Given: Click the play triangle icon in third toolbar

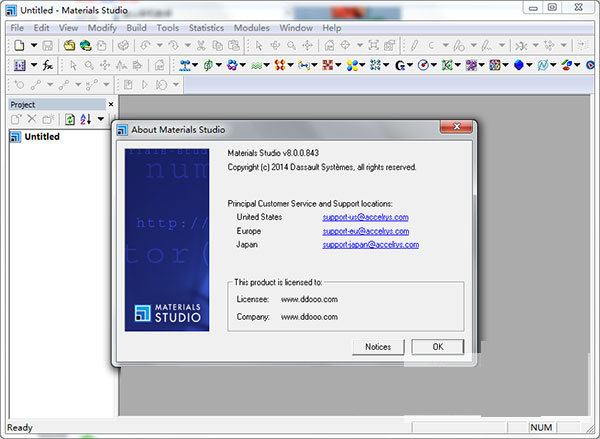Looking at the screenshot, I should 144,85.
